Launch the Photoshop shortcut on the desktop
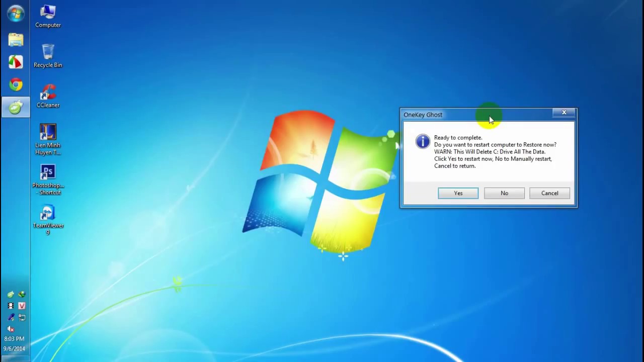644x362 pixels. [48, 179]
